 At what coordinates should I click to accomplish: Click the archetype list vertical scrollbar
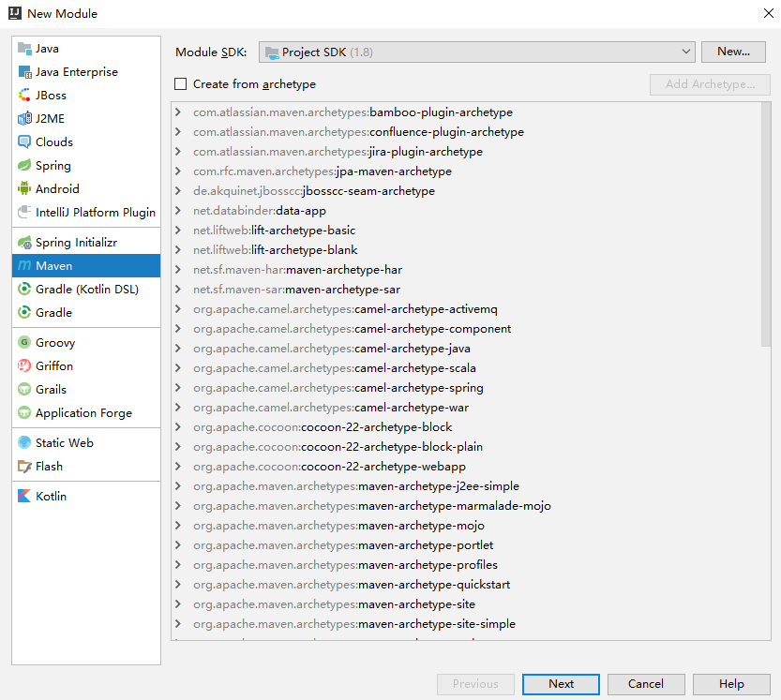766,225
